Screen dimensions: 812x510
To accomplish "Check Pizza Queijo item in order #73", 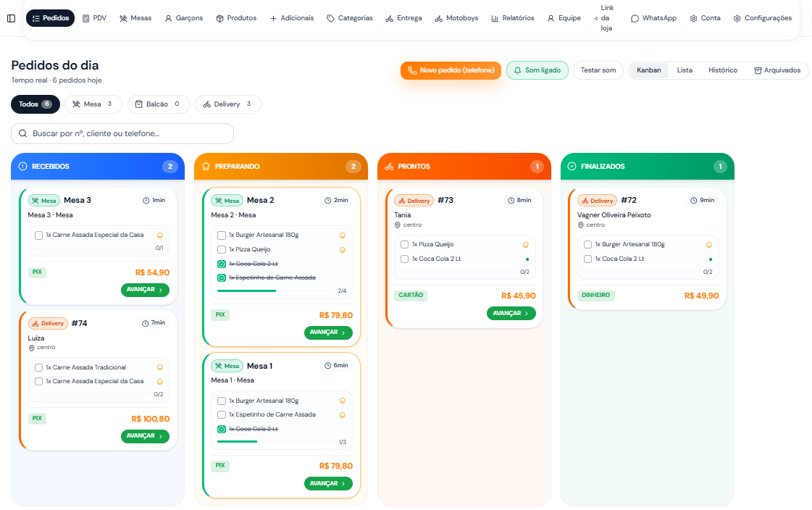I will (x=404, y=244).
